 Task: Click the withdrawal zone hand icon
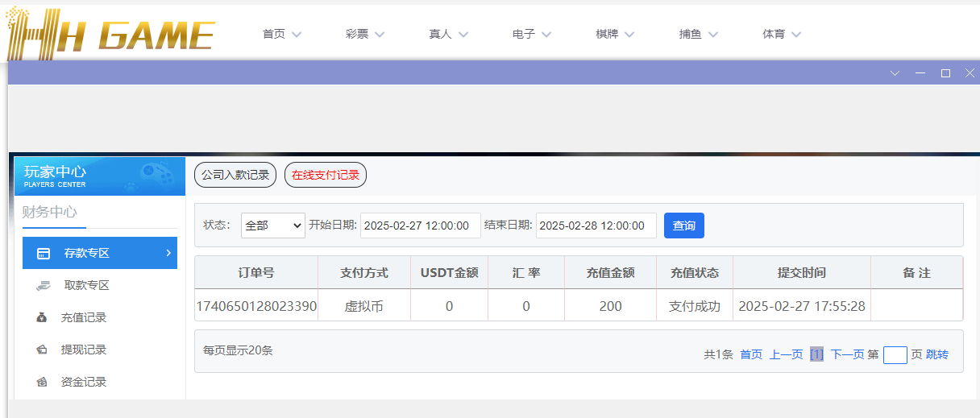(x=43, y=286)
